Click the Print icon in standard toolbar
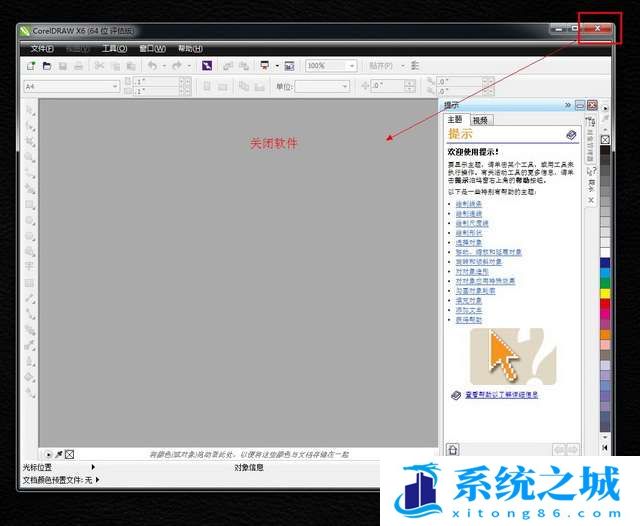This screenshot has height=526, width=640. (78, 66)
